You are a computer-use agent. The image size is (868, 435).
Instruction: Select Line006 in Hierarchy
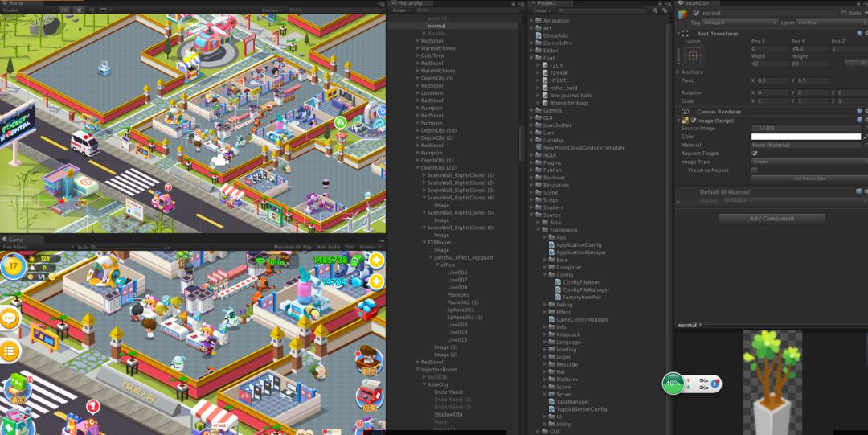pos(457,272)
